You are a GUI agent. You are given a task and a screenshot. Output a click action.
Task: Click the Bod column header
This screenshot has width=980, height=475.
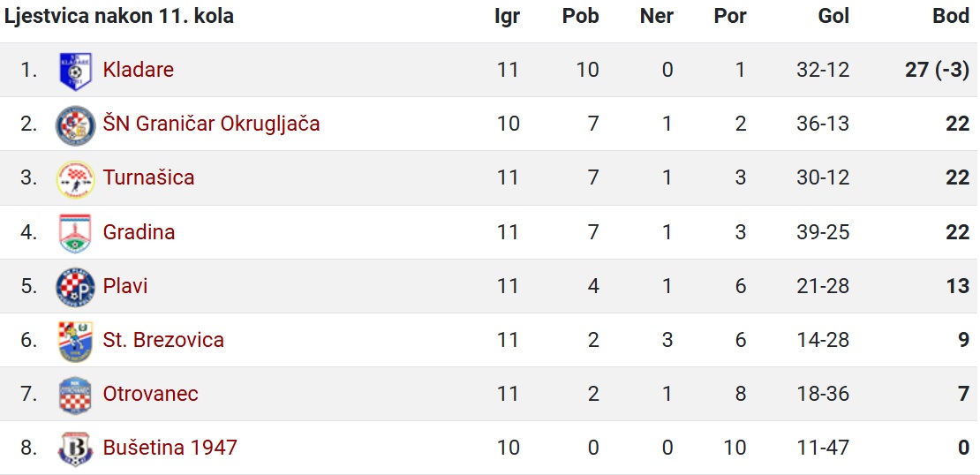click(951, 16)
